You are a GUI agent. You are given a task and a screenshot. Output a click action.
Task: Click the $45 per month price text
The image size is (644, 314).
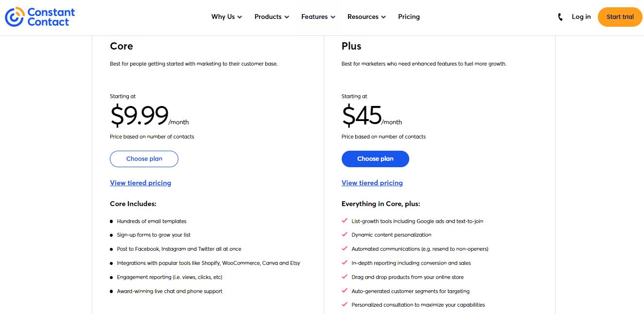pos(372,116)
